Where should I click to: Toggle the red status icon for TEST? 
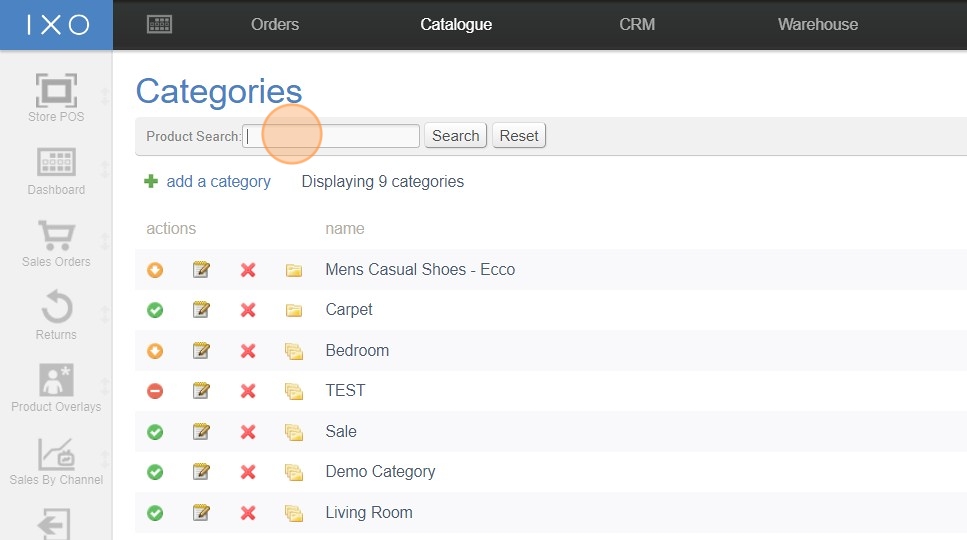pos(155,391)
